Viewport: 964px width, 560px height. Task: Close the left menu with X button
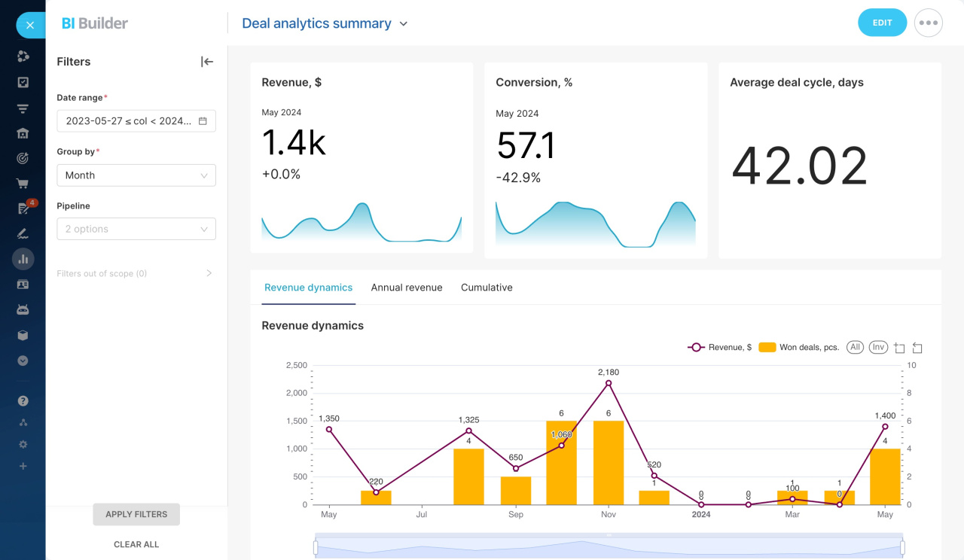click(x=29, y=25)
